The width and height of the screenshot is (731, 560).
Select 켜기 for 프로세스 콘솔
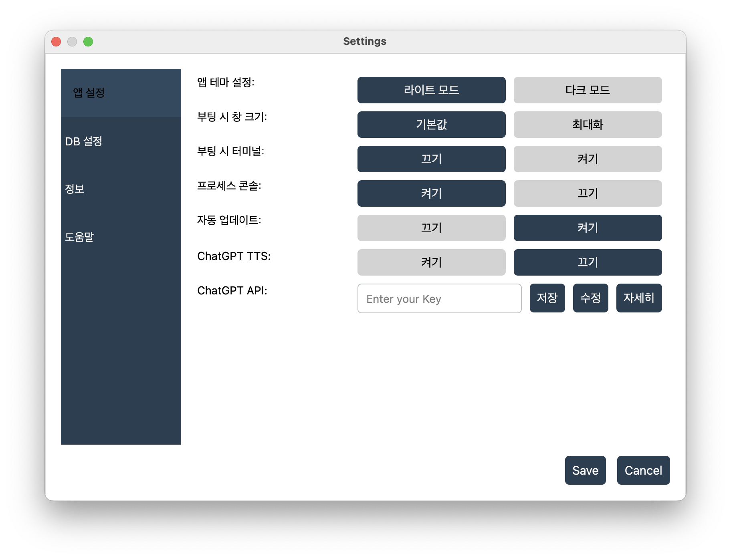(431, 193)
